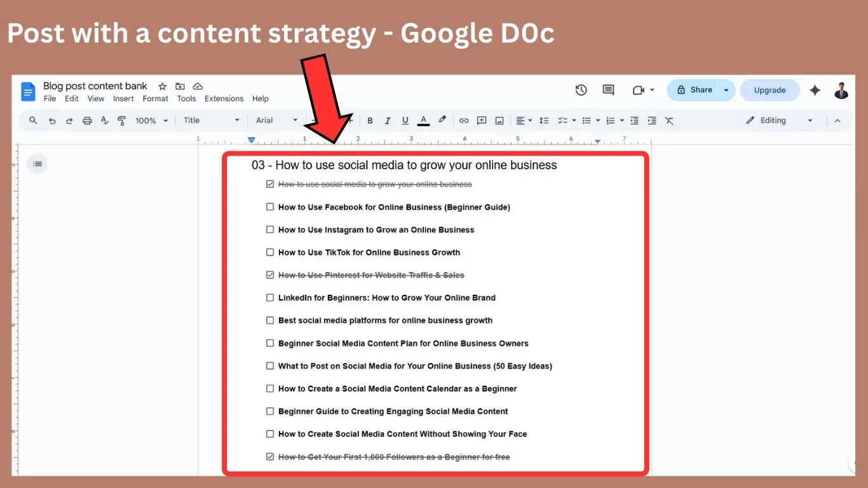Screen dimensions: 868x488
Task: Insert a link
Action: 464,121
